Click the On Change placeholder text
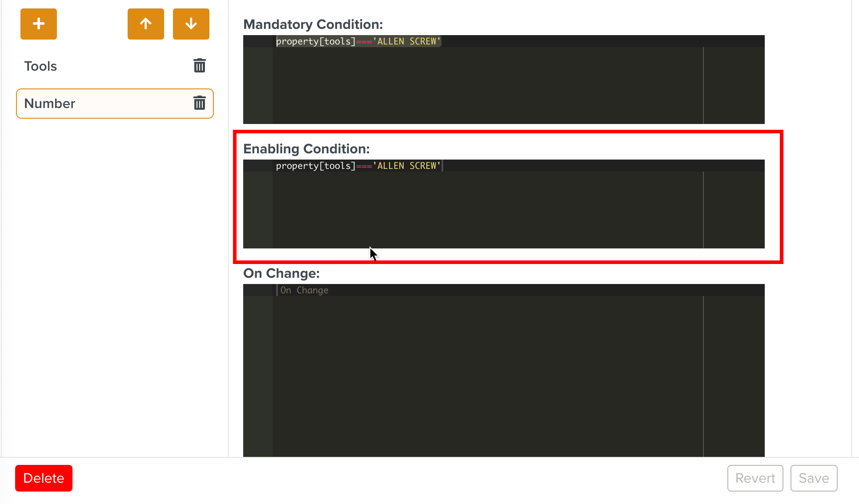859x504 pixels. point(305,290)
